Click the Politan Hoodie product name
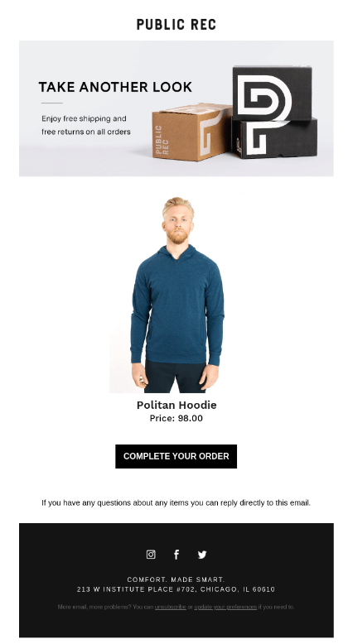353x644 pixels. [x=176, y=405]
